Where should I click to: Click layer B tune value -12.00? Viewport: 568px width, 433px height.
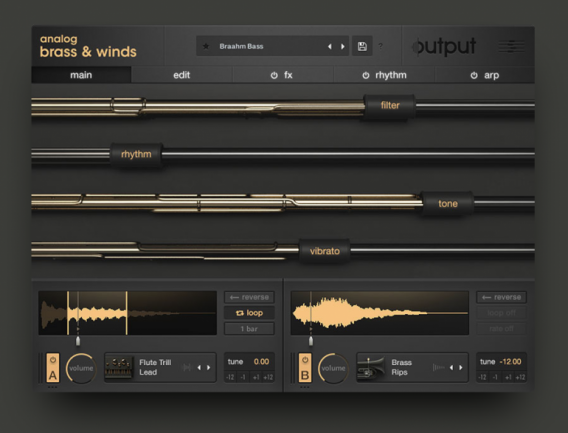[510, 362]
